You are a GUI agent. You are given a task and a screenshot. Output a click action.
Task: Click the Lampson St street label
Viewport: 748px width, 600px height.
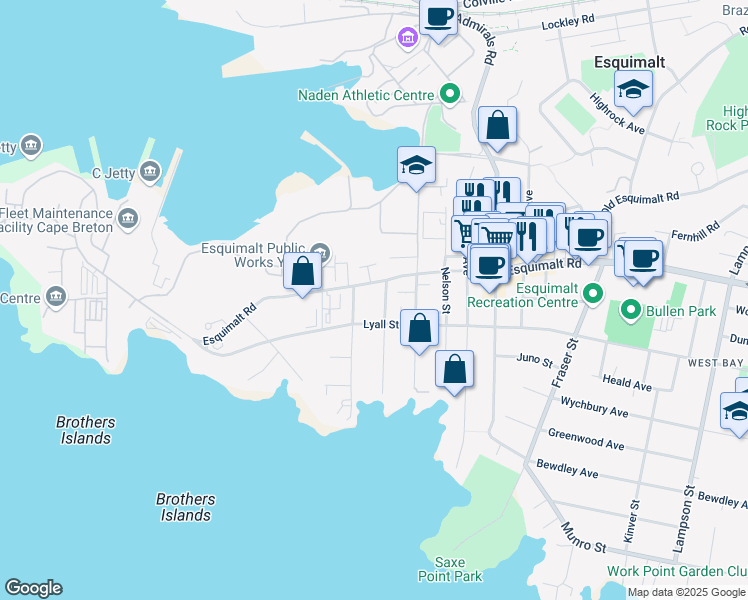click(x=684, y=519)
